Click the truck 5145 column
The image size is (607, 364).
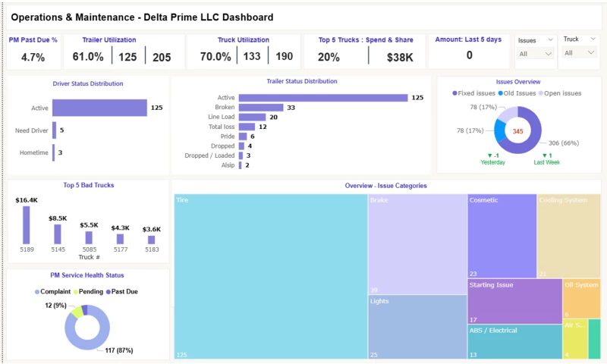58,234
